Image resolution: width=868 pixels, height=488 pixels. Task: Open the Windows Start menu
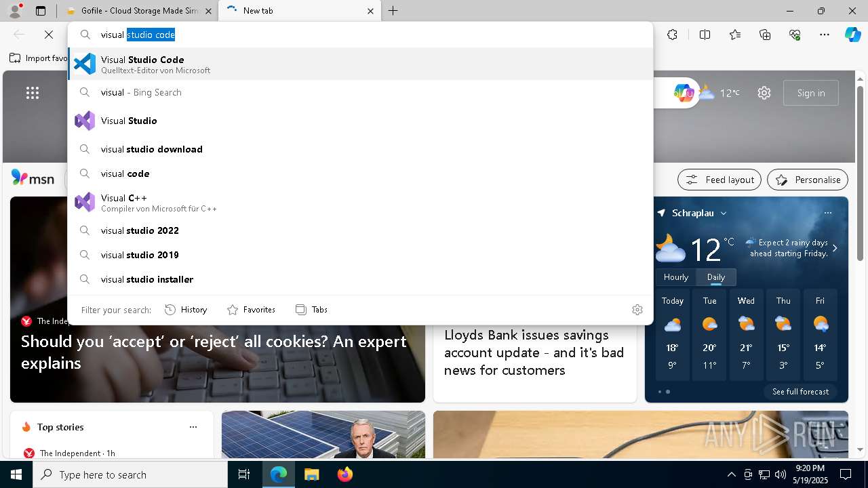point(16,474)
